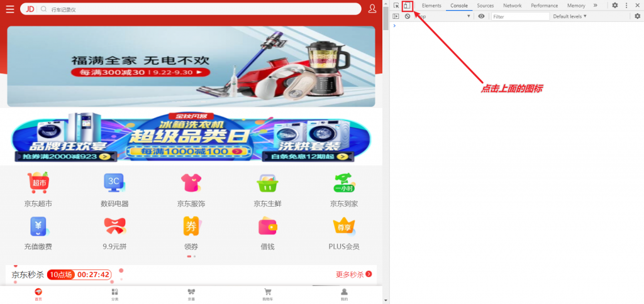Go to 我的 bottom nav
This screenshot has height=304, width=644.
pyautogui.click(x=344, y=295)
